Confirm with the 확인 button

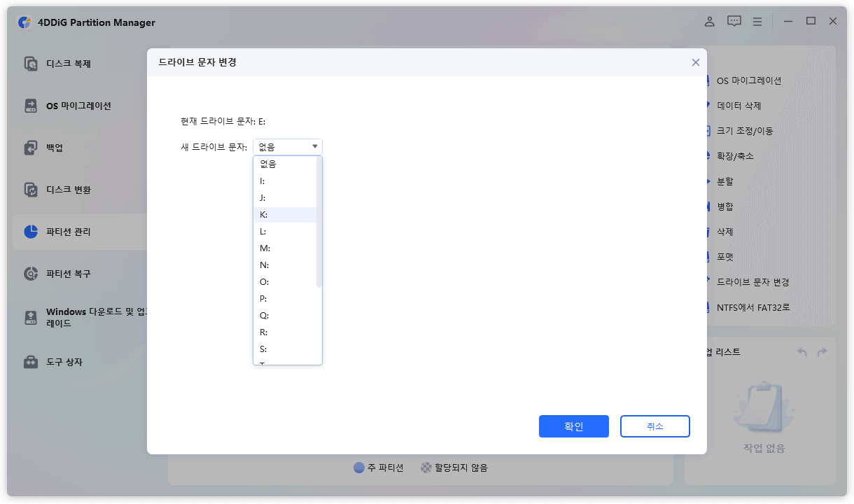pos(573,426)
